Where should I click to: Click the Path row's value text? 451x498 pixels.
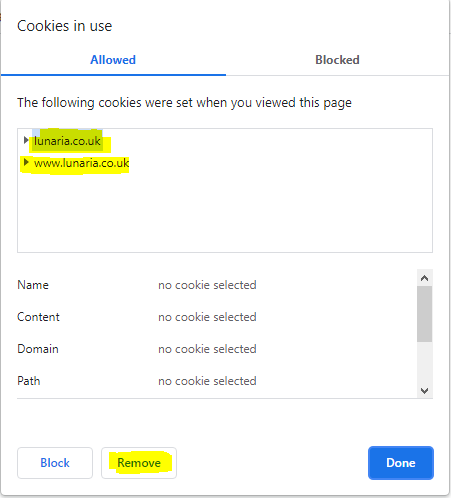pyautogui.click(x=207, y=381)
